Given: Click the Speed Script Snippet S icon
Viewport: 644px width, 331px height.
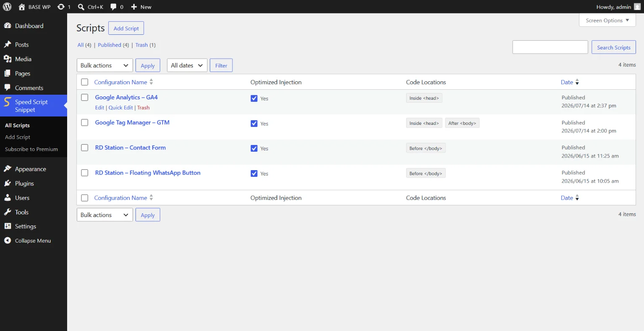Looking at the screenshot, I should point(7,102).
